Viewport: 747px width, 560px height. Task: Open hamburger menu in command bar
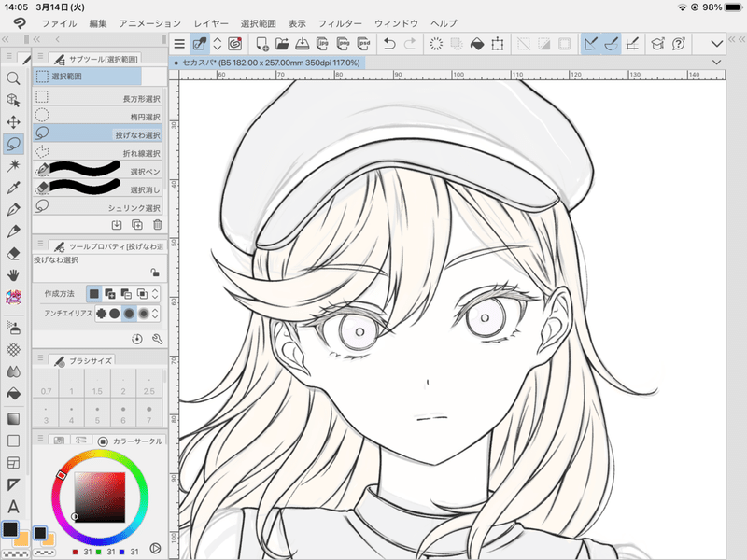179,44
